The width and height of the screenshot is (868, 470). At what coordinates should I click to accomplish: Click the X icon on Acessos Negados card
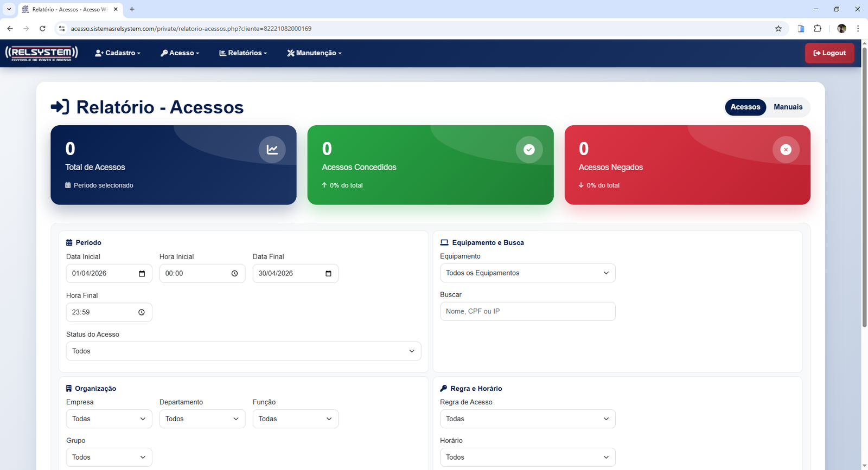coord(786,150)
